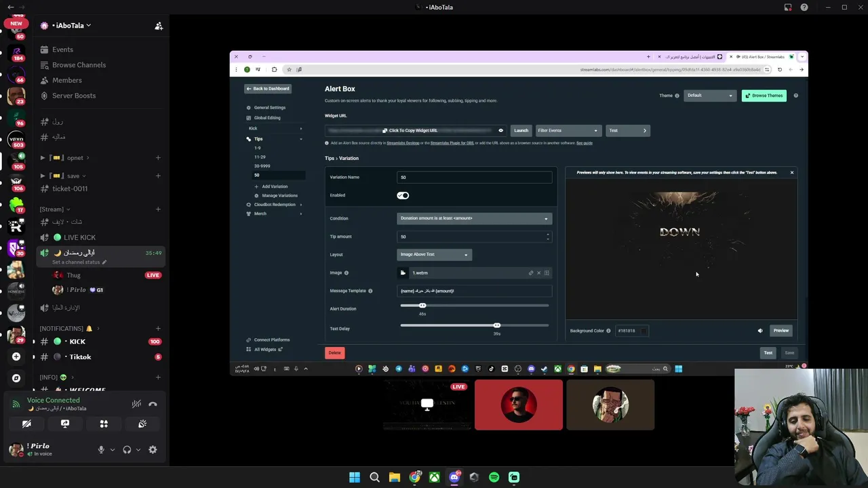This screenshot has width=868, height=488.
Task: Deafen headphones in Discord user panel
Action: (x=127, y=449)
